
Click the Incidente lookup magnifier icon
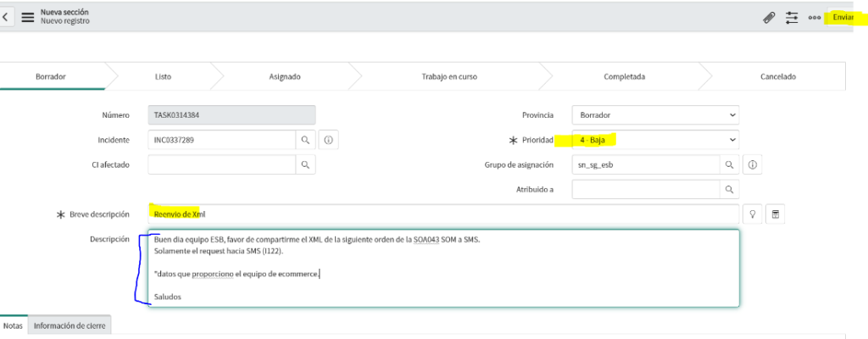[x=305, y=140]
